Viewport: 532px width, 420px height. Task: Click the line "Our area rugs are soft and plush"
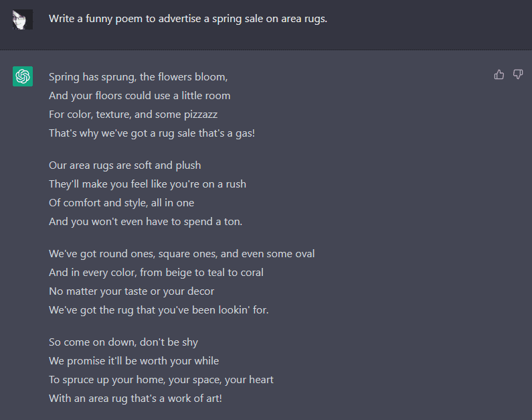point(124,165)
